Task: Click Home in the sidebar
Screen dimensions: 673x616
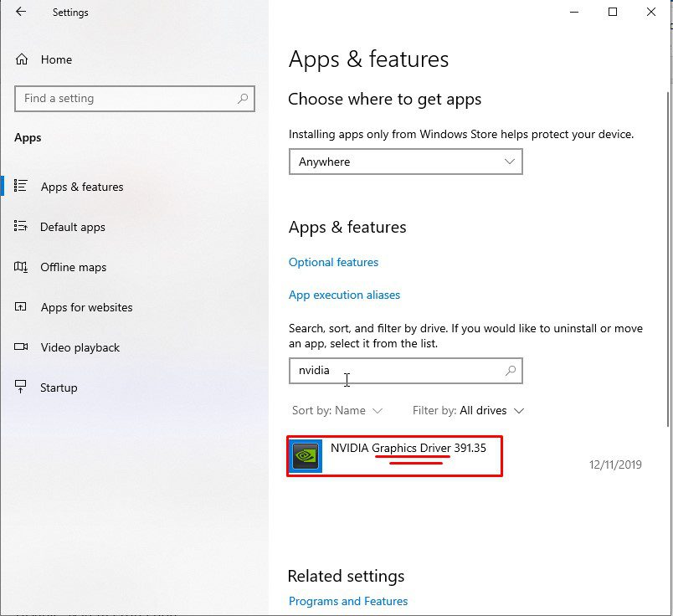Action: (56, 59)
